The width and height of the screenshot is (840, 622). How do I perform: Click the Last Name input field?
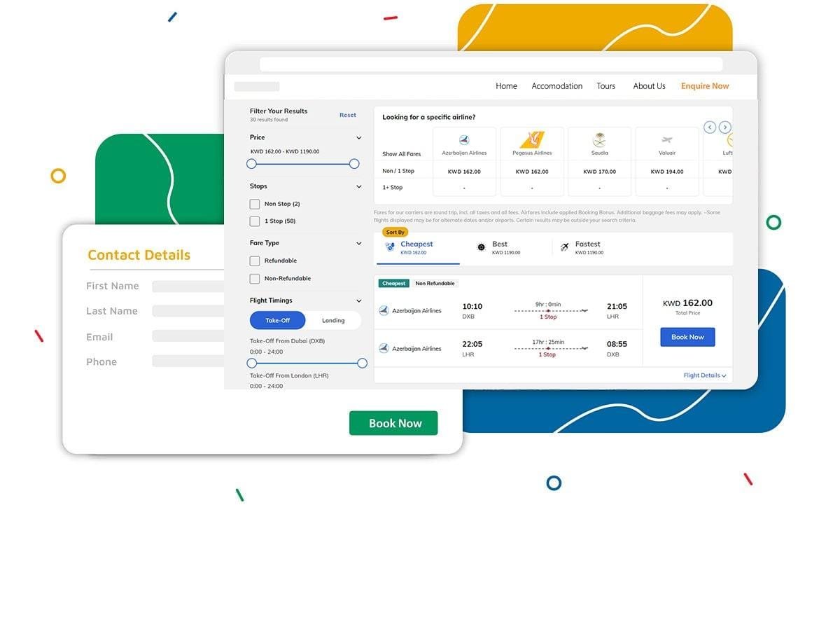pos(188,311)
